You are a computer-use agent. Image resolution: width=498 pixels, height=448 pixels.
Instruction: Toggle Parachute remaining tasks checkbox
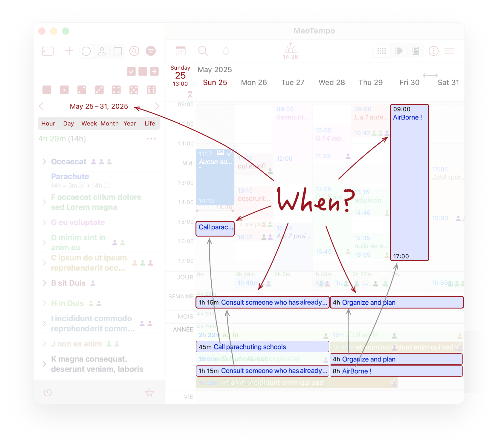coord(107,185)
